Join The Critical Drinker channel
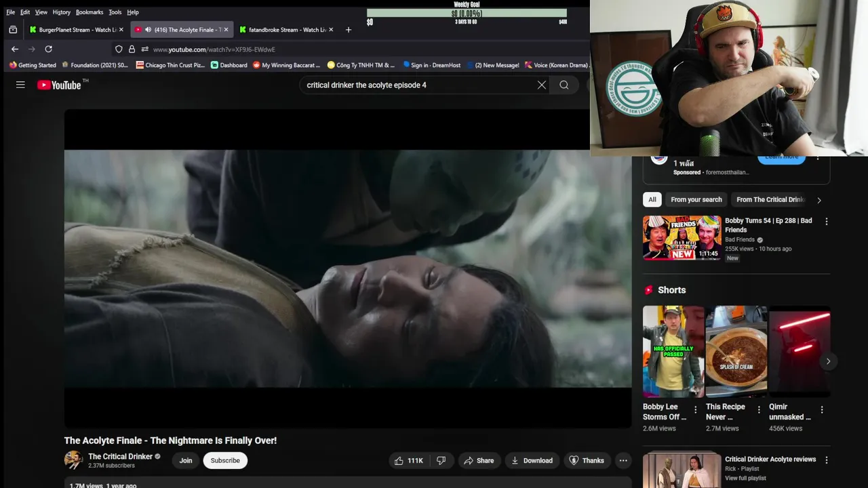Viewport: 868px width, 488px height. click(186, 460)
